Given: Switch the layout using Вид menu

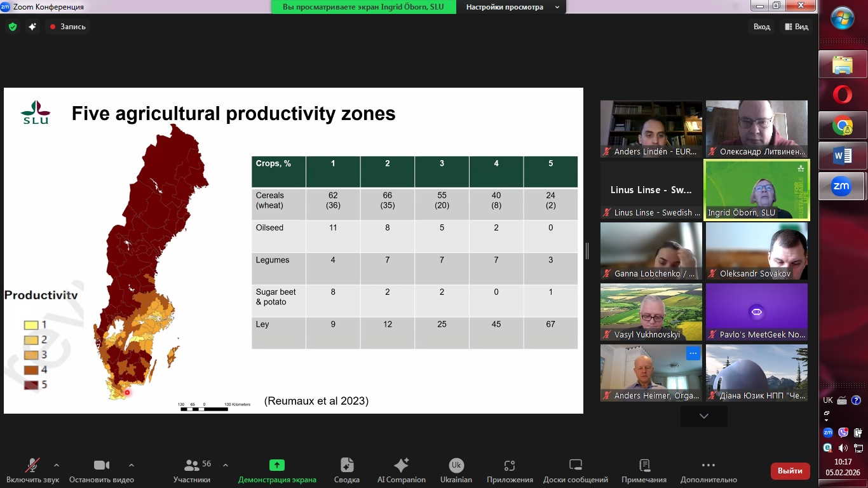Looking at the screenshot, I should coord(796,27).
